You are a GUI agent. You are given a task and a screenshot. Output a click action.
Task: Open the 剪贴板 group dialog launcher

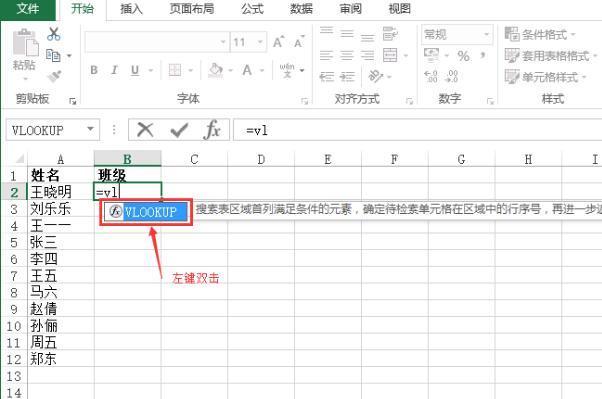coord(73,101)
